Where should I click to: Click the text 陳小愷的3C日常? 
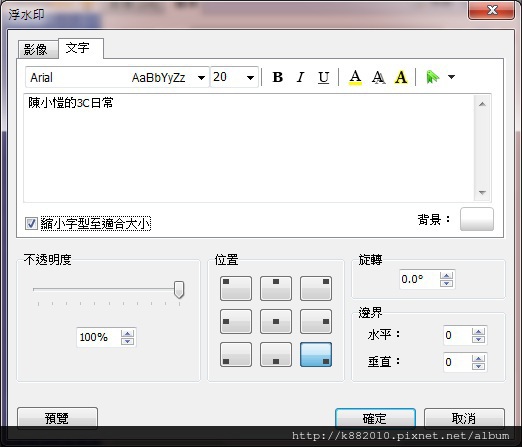click(x=71, y=103)
